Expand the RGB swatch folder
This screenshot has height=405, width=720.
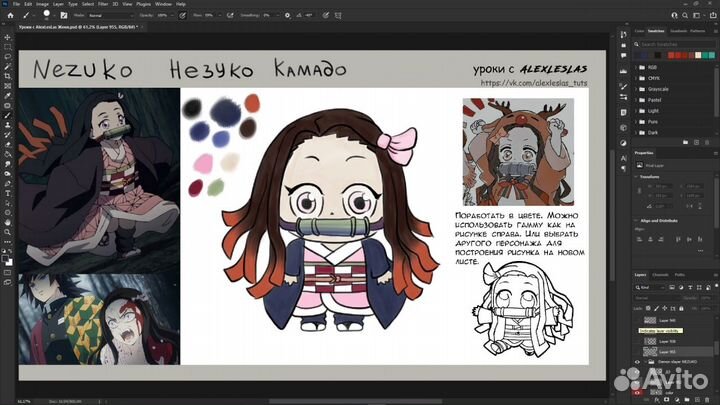636,67
